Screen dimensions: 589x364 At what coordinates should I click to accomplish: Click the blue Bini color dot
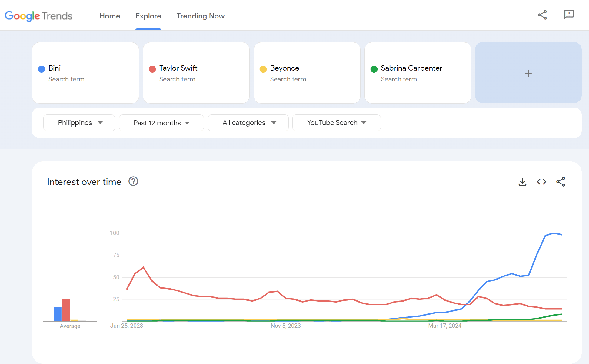pyautogui.click(x=42, y=69)
